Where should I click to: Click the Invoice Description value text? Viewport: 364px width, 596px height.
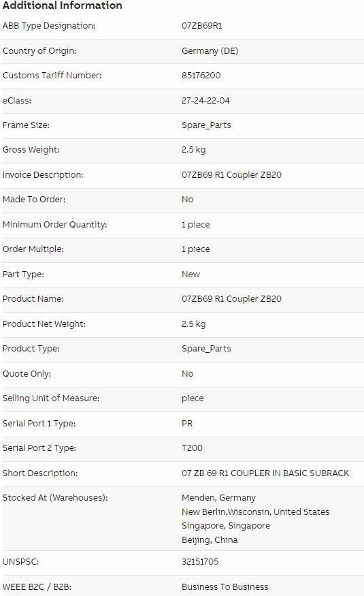(231, 175)
